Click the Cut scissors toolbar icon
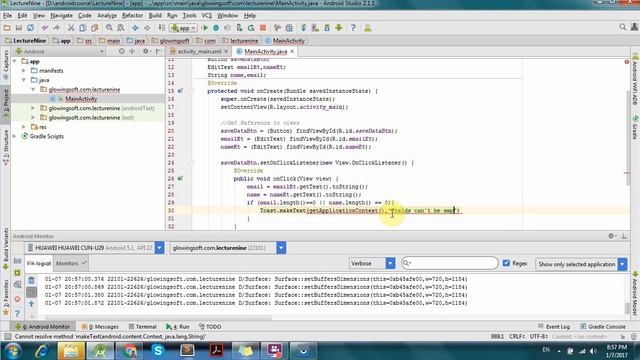This screenshot has width=640, height=360. pos(71,28)
